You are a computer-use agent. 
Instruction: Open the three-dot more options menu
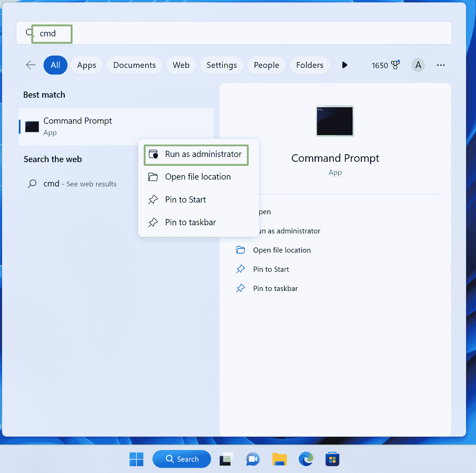coord(441,65)
